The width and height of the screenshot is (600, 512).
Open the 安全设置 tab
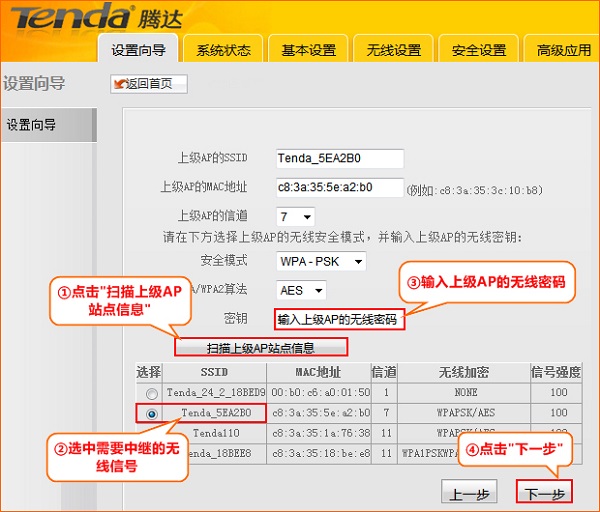[x=479, y=50]
